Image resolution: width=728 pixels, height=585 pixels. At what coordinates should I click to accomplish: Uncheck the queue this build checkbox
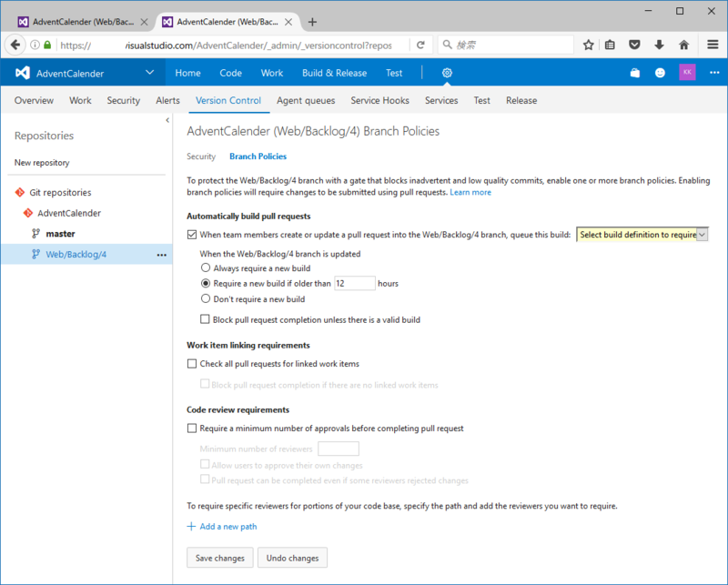192,235
